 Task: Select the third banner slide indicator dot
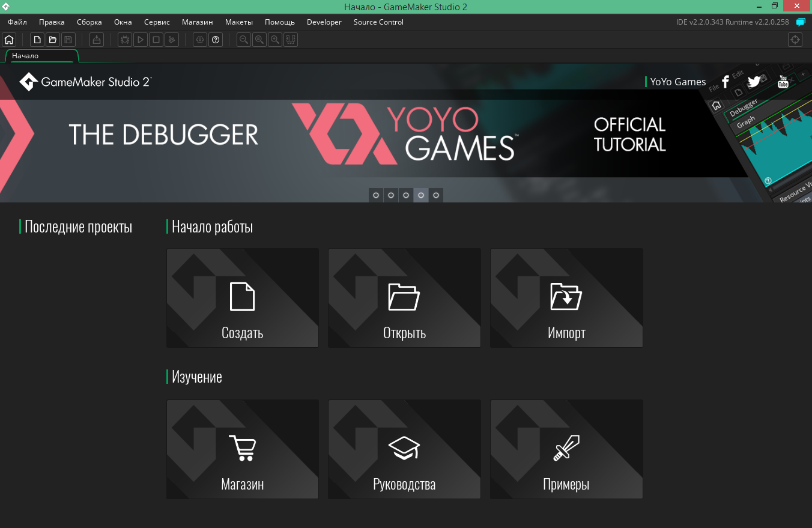tap(406, 195)
